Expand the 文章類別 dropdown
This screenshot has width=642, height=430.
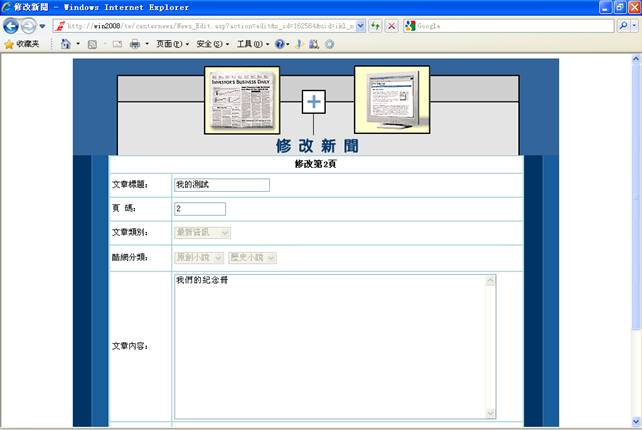click(202, 233)
